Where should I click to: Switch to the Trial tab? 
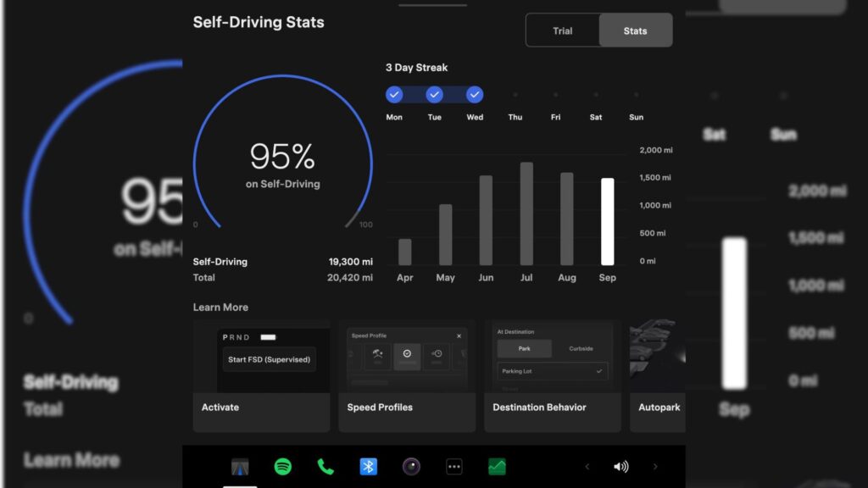tap(562, 30)
